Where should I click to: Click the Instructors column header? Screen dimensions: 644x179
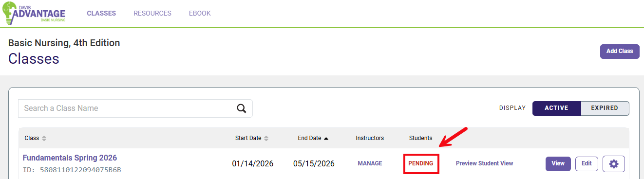pos(370,138)
